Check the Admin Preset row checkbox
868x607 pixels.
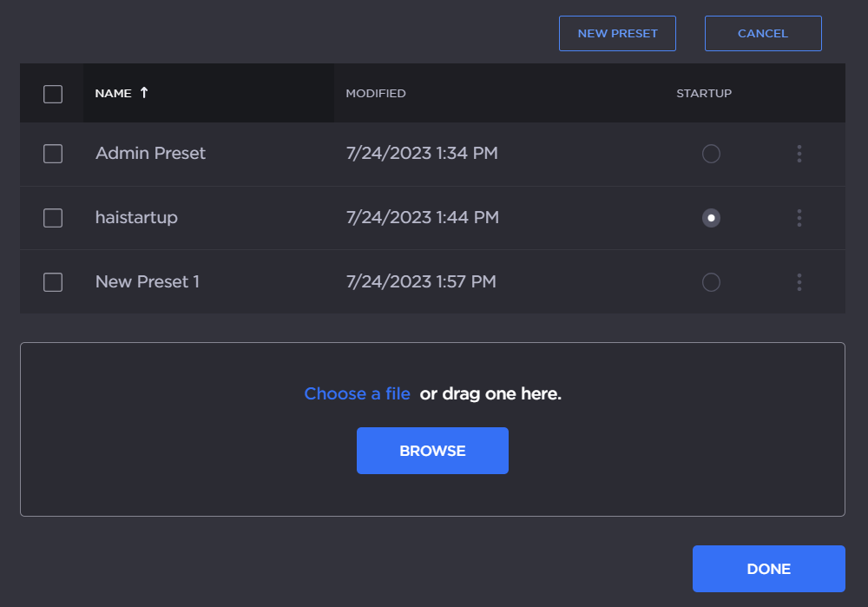click(53, 154)
